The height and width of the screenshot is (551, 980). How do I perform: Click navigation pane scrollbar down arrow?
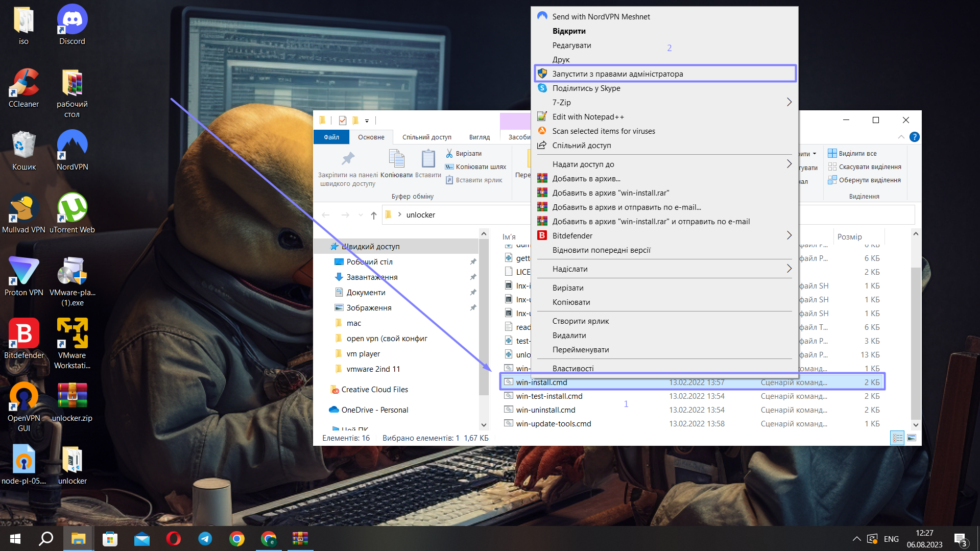484,424
